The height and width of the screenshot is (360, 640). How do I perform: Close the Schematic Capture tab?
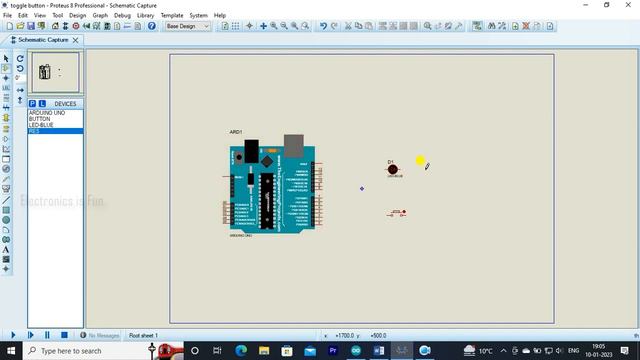[x=76, y=40]
